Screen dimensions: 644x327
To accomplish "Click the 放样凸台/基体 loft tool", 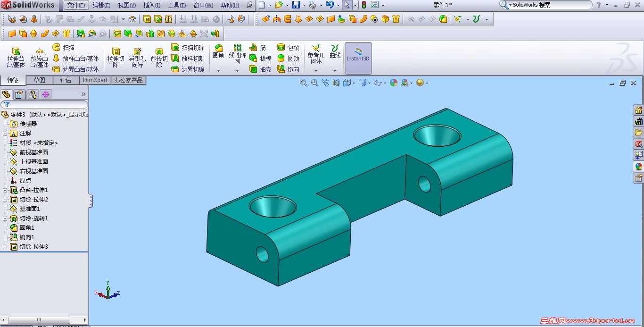I will pyautogui.click(x=75, y=59).
